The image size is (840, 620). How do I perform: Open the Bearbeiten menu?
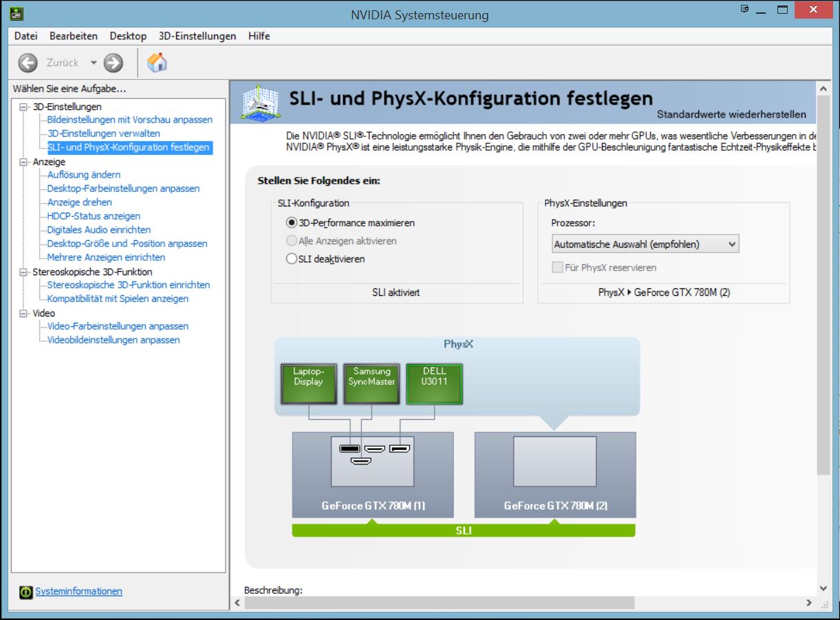[74, 36]
